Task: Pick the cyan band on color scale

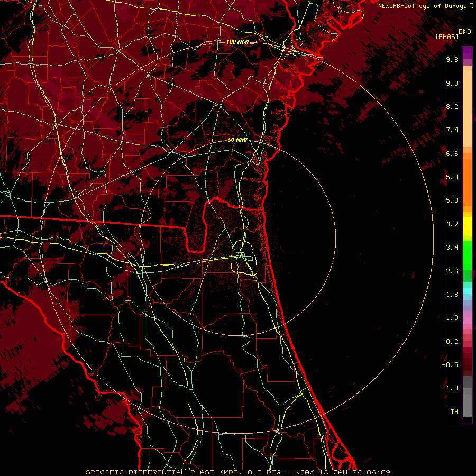Action: [467, 291]
